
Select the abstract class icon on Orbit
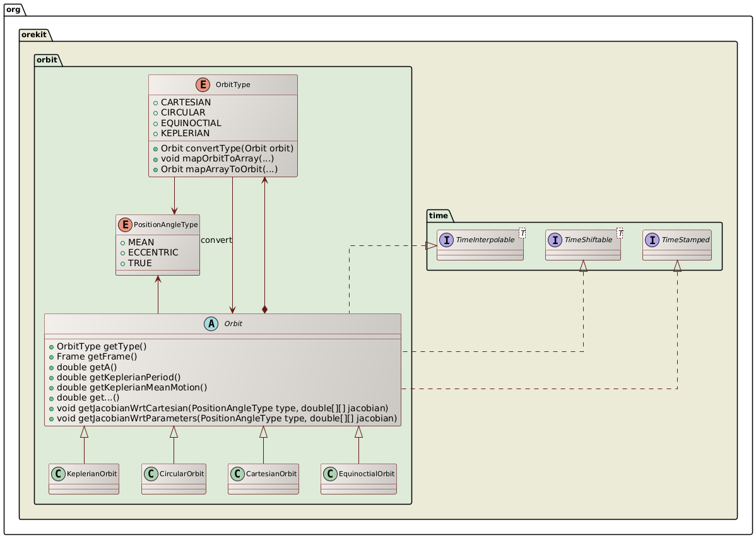(211, 324)
